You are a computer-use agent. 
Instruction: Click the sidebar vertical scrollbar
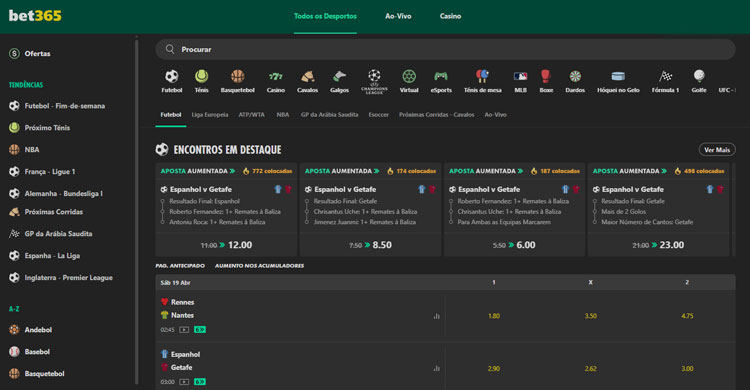136,211
